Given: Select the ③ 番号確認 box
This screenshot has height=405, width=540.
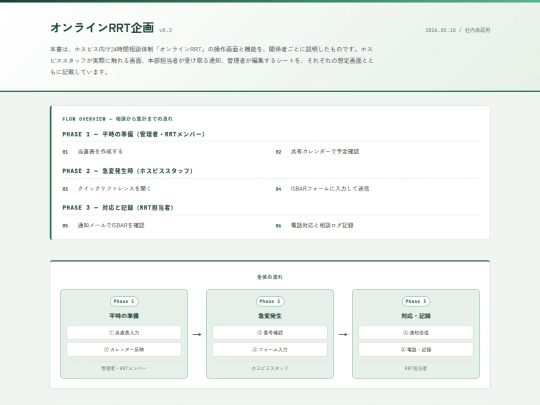Looking at the screenshot, I should coord(270,333).
